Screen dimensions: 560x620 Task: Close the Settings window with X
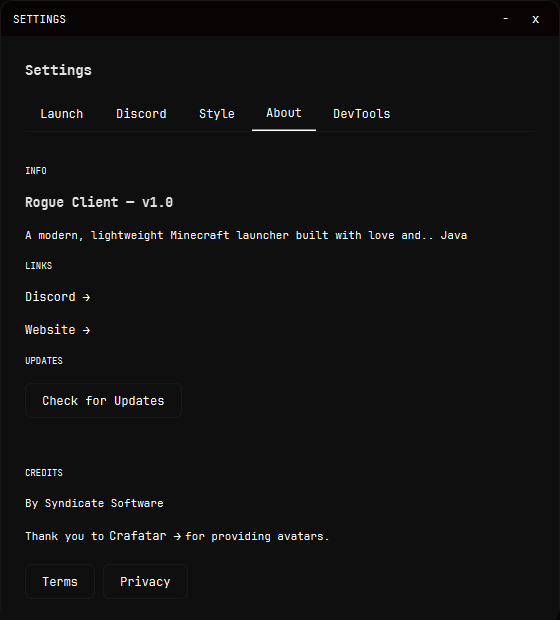click(535, 19)
